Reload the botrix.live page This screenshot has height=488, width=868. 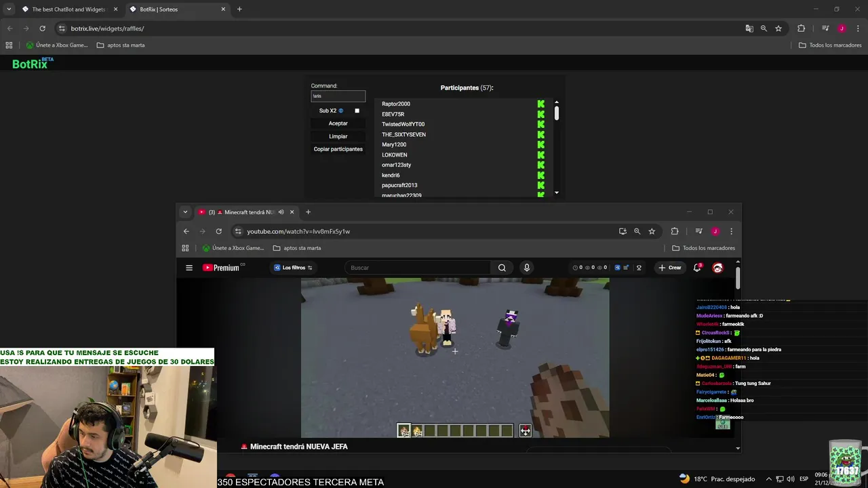pyautogui.click(x=42, y=28)
